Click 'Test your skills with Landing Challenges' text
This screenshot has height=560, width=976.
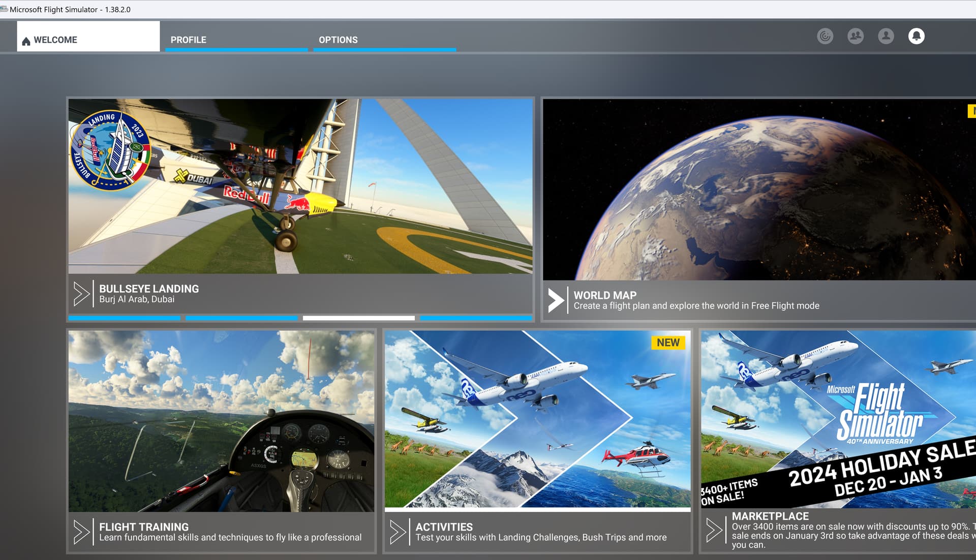pyautogui.click(x=541, y=538)
